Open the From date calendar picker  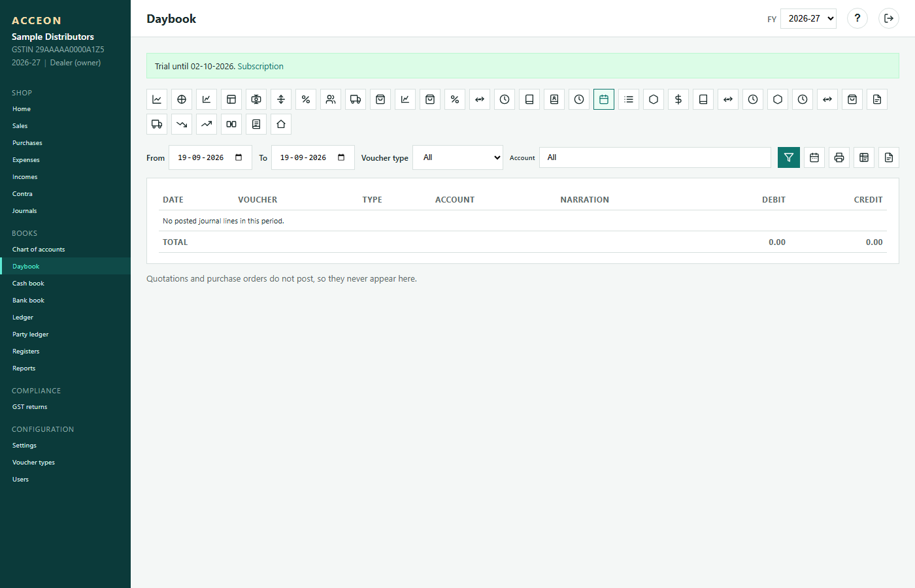[x=239, y=157]
